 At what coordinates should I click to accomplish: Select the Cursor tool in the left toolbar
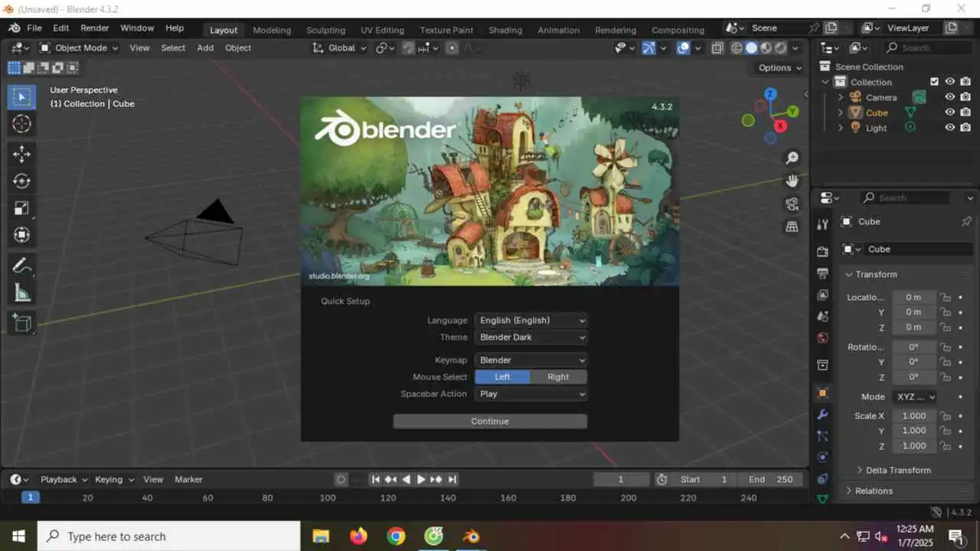pos(21,124)
